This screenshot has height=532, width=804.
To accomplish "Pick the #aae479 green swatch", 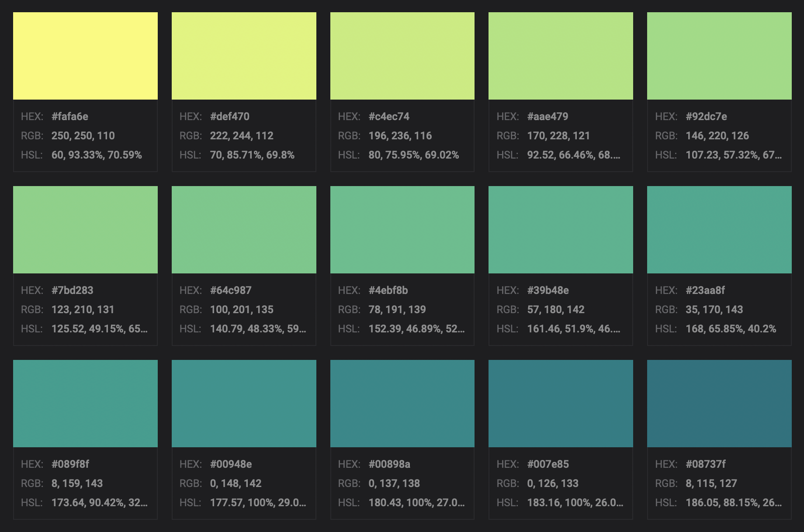I will tap(561, 56).
